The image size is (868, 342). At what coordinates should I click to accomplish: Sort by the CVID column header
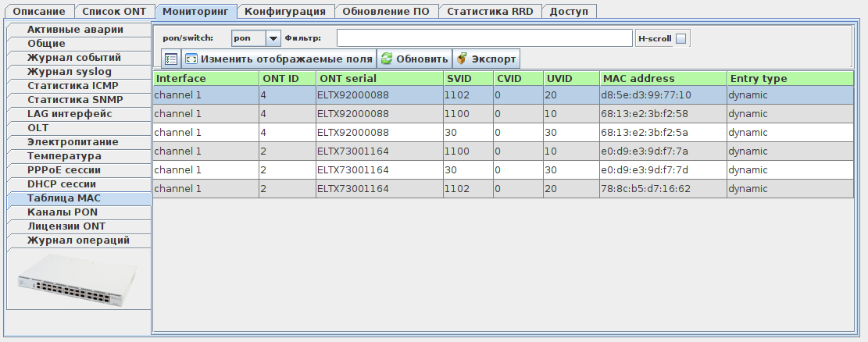tap(518, 79)
